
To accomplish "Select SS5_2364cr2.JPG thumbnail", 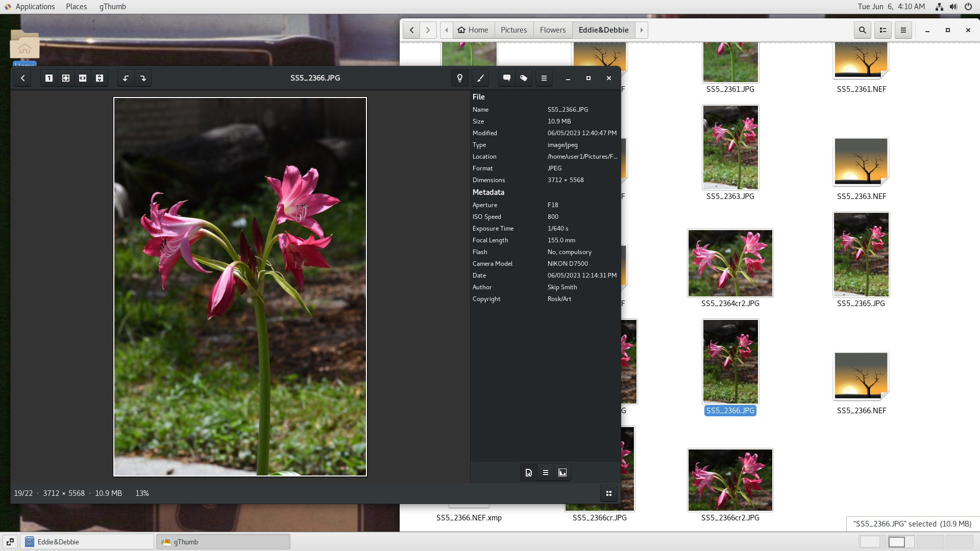I will [730, 263].
